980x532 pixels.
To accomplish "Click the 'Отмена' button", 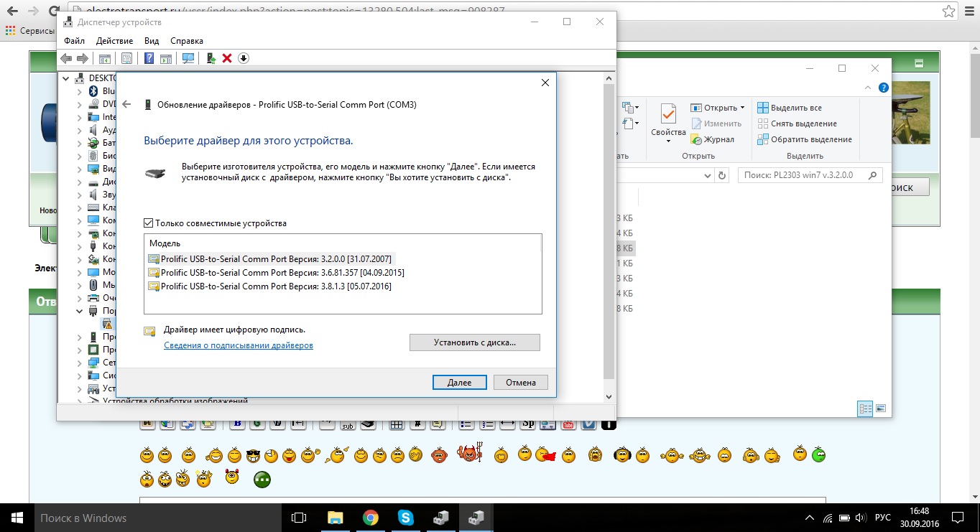I will point(521,382).
